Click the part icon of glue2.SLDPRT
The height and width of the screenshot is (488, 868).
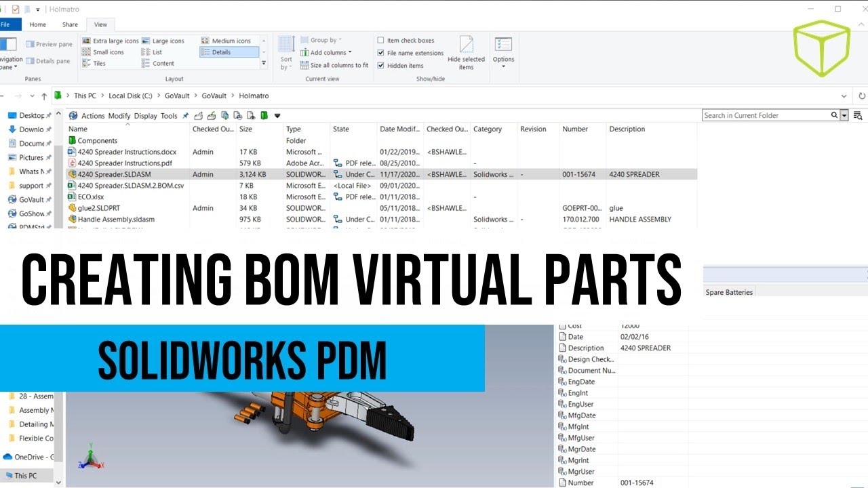pyautogui.click(x=73, y=208)
